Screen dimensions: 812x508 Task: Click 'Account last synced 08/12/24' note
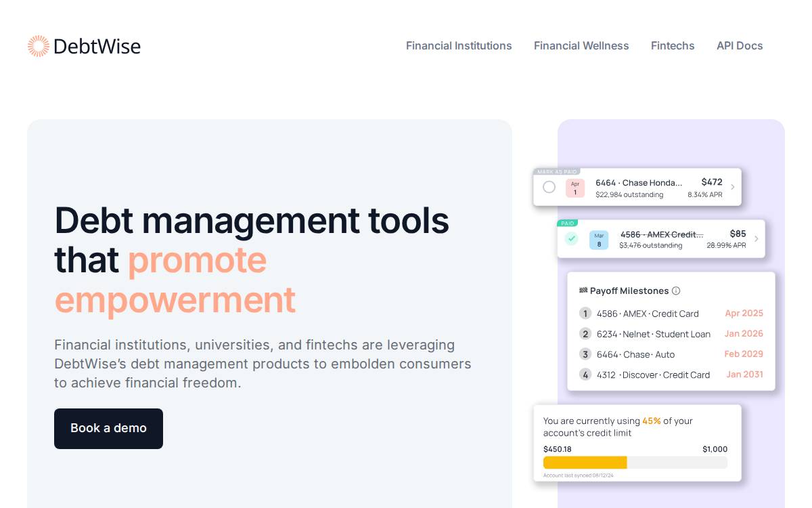tap(579, 475)
